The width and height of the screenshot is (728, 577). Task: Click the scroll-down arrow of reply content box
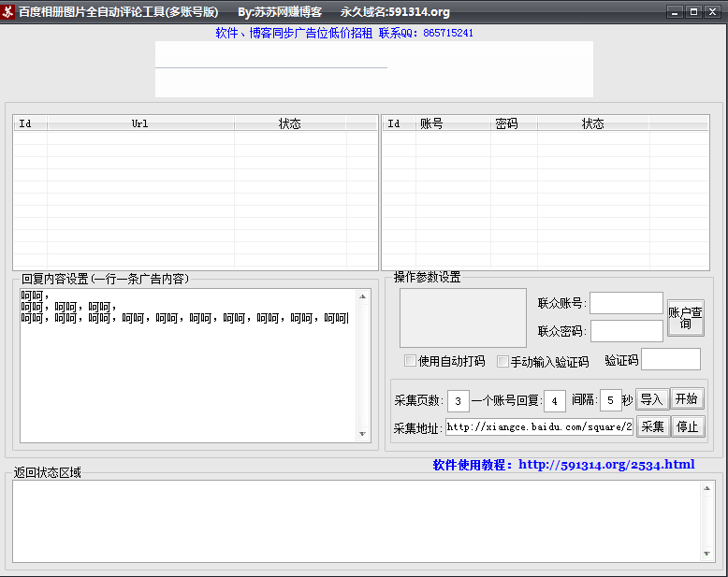(363, 434)
